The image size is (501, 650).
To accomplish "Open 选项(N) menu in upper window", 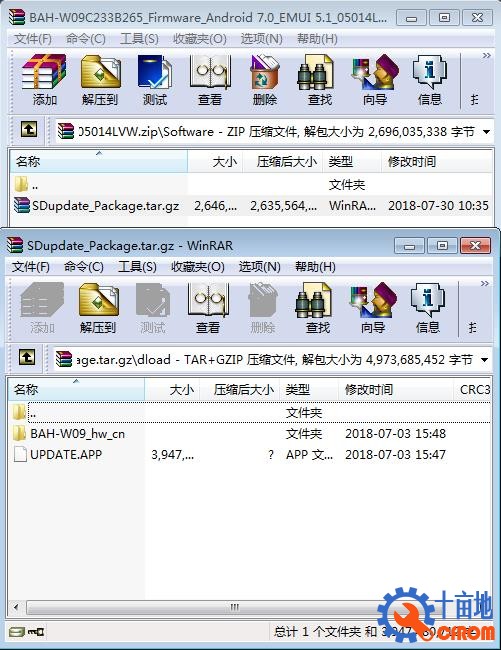I will 261,39.
